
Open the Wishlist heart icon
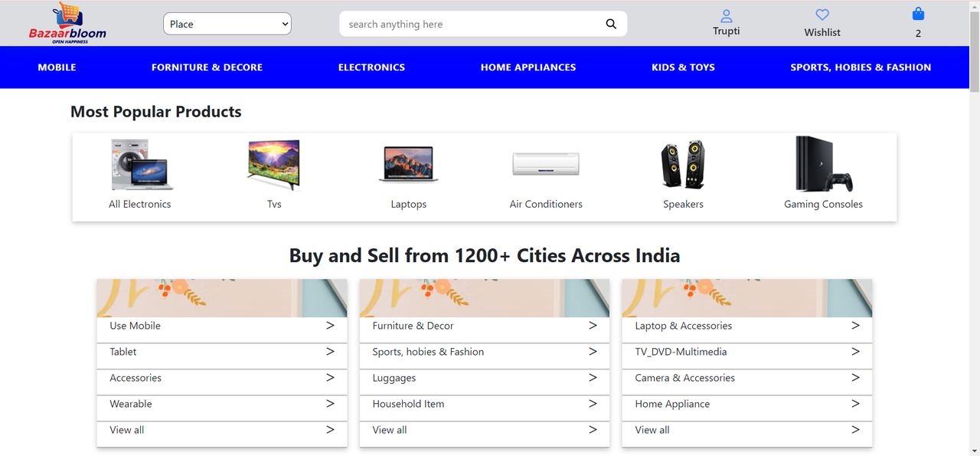822,15
